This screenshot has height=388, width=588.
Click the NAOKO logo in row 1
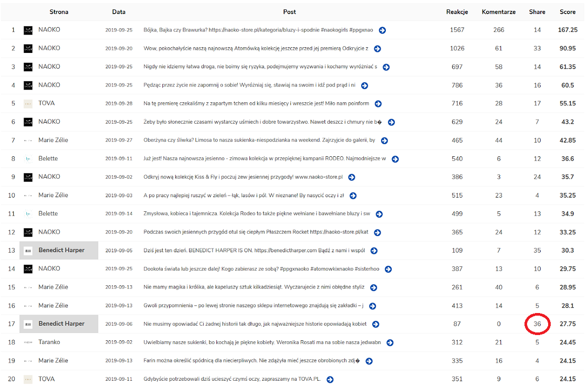28,30
